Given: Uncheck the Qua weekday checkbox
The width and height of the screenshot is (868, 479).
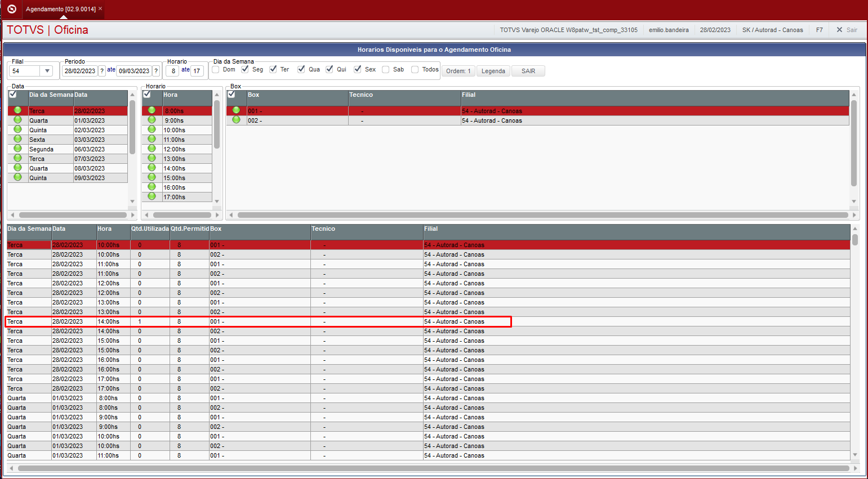Looking at the screenshot, I should pos(301,69).
